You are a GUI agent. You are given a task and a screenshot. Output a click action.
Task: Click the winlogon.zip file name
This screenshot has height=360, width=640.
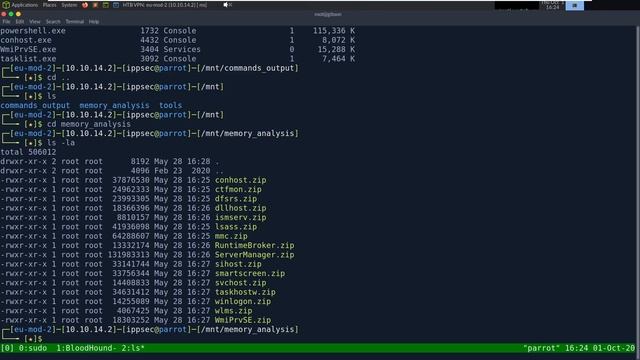(x=243, y=302)
